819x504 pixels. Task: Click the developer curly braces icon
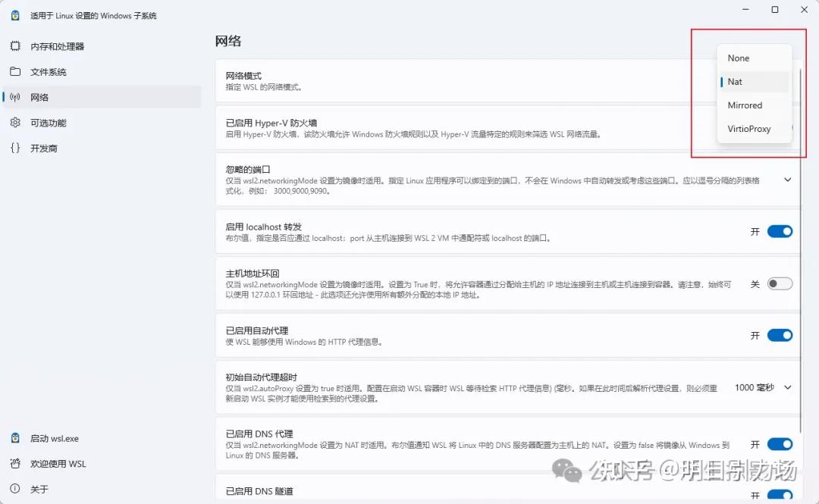click(15, 148)
